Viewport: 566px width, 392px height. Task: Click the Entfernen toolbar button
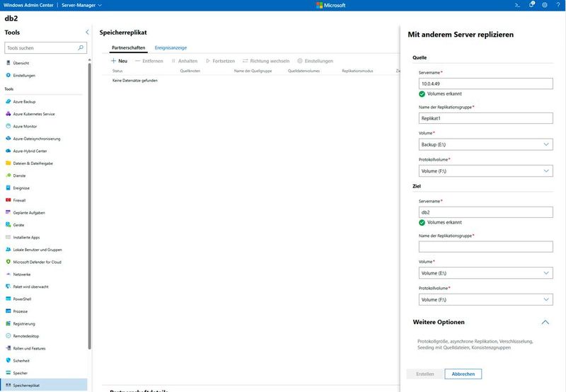pos(149,61)
